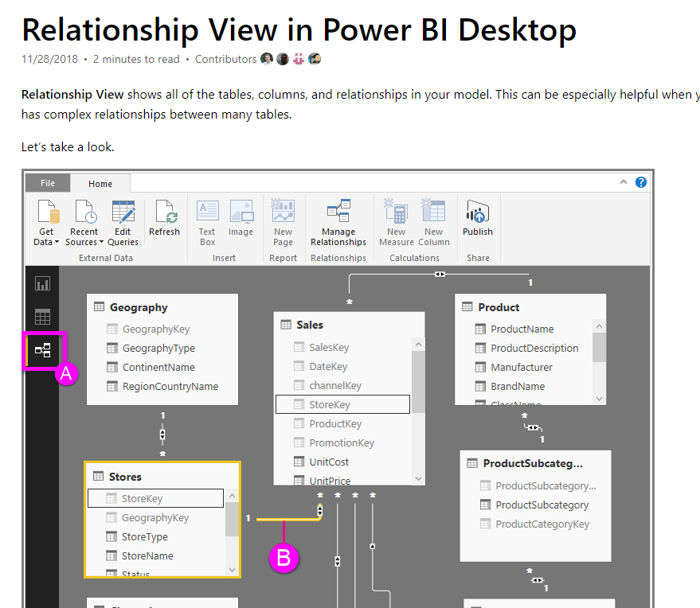Click the New Column icon
This screenshot has width=700, height=608.
click(433, 211)
